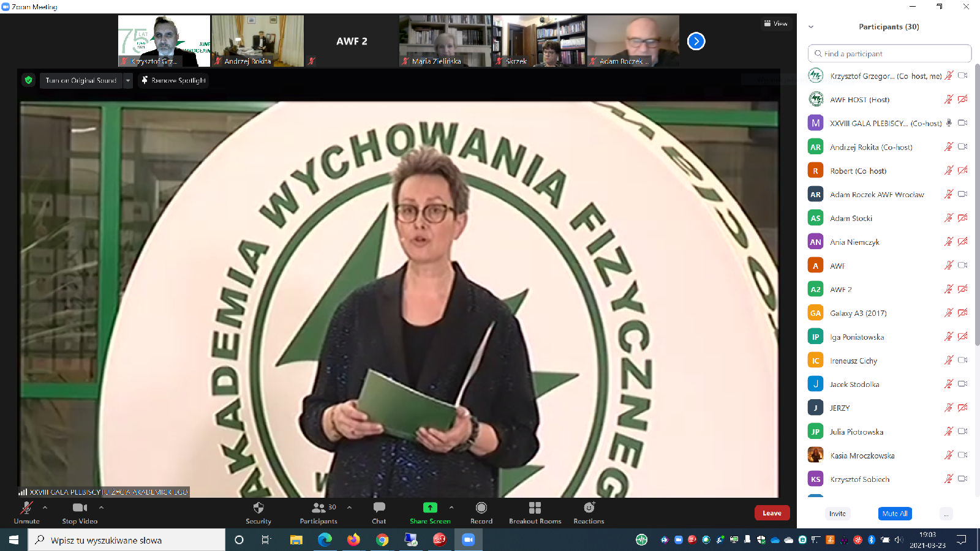The height and width of the screenshot is (551, 980).
Task: Click Kasia Mroczkowska's avatar photo
Action: [815, 455]
